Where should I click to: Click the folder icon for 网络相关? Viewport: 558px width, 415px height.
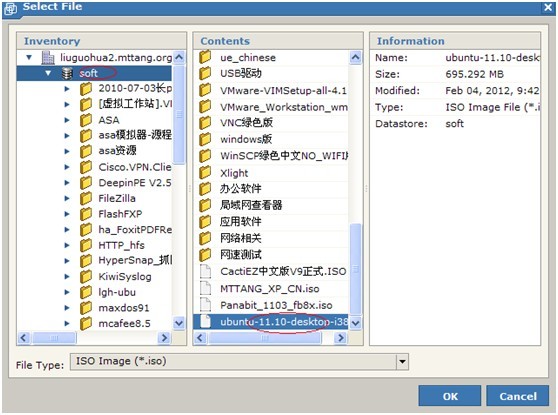pos(205,238)
